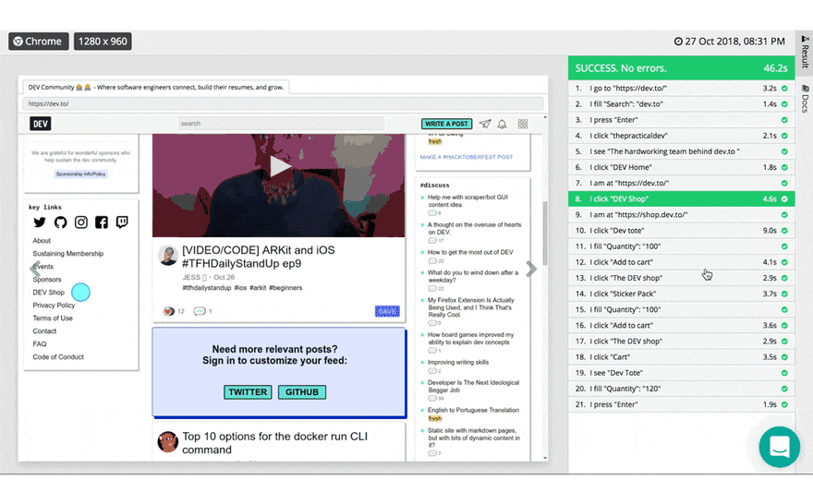Open the Connect paper-plane icon

click(485, 124)
